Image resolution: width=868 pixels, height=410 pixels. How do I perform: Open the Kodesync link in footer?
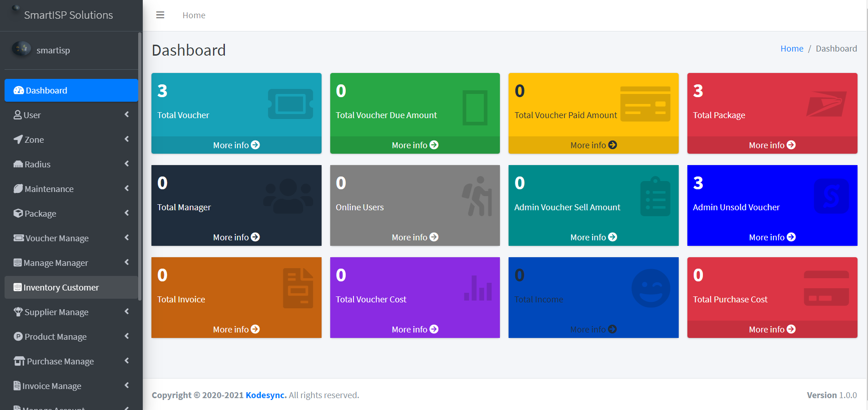pyautogui.click(x=265, y=395)
